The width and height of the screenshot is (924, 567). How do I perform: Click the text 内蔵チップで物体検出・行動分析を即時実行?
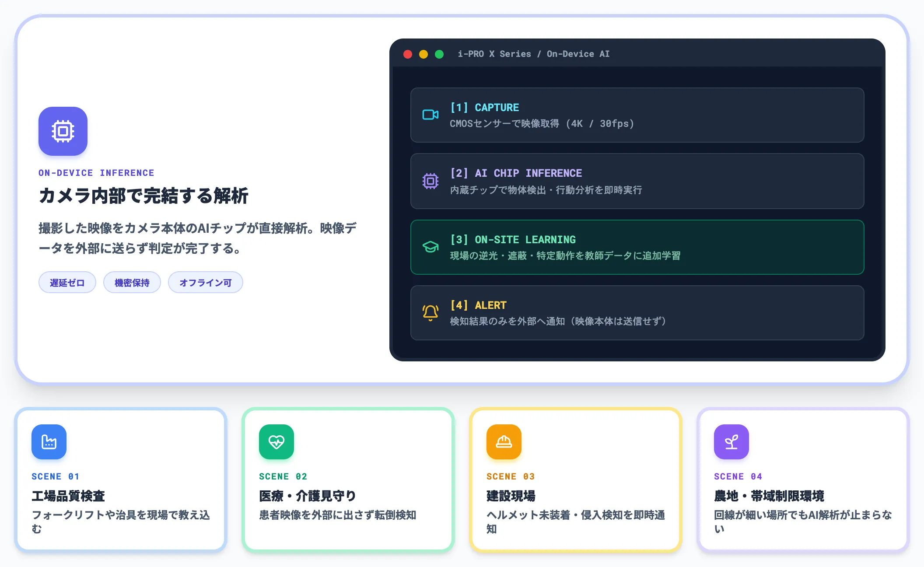(x=546, y=190)
